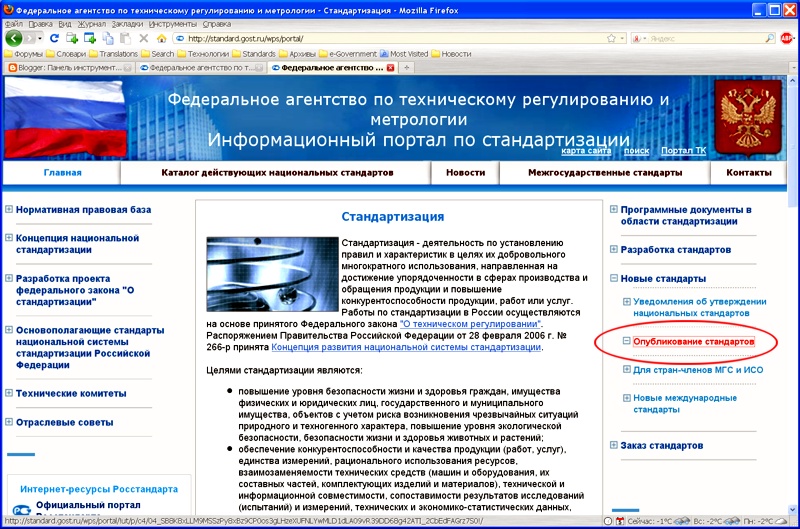Screen dimensions: 800x529
Task: Open the Translations bookmarks folder
Action: coord(113,54)
